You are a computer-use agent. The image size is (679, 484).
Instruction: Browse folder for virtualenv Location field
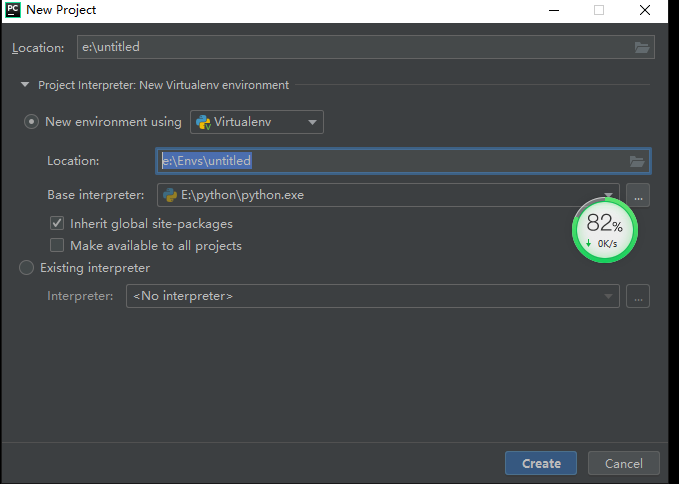pos(637,161)
